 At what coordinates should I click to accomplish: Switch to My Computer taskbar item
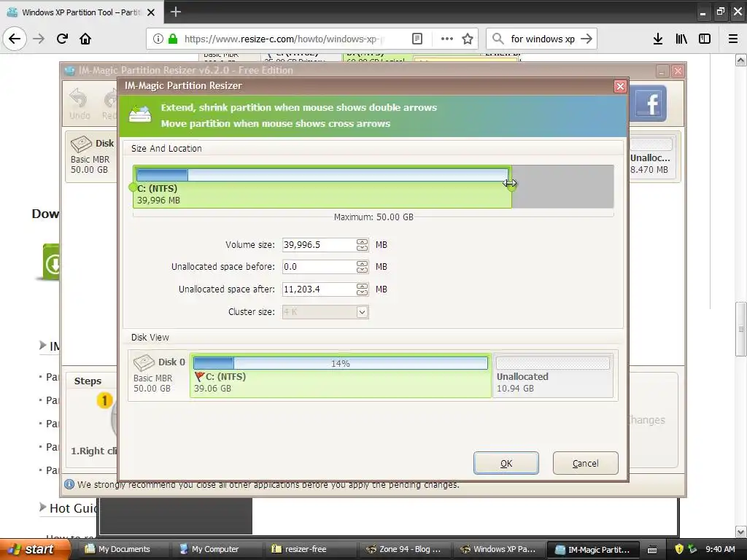209,549
